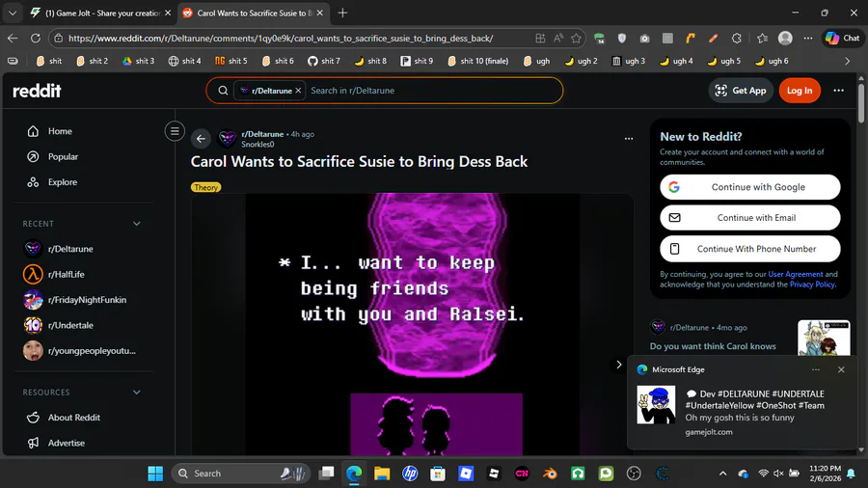Click the Log In button
Screen dimensions: 868x488
(x=800, y=91)
